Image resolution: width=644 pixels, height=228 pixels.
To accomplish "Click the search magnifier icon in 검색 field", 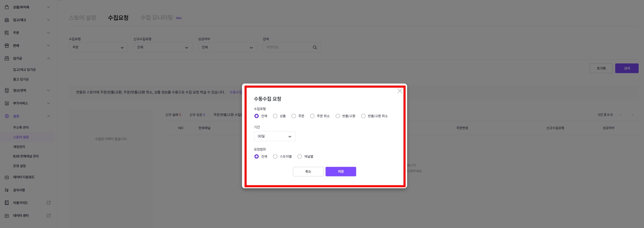I will click(x=315, y=47).
